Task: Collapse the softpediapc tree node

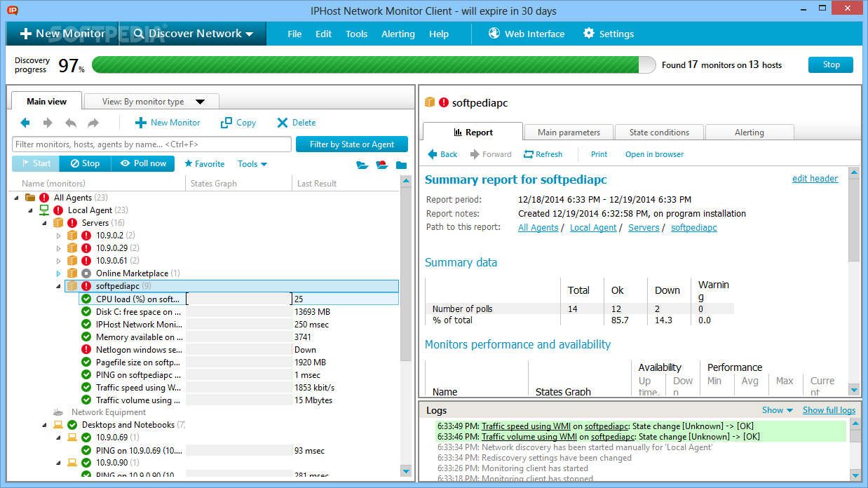Action: 58,286
